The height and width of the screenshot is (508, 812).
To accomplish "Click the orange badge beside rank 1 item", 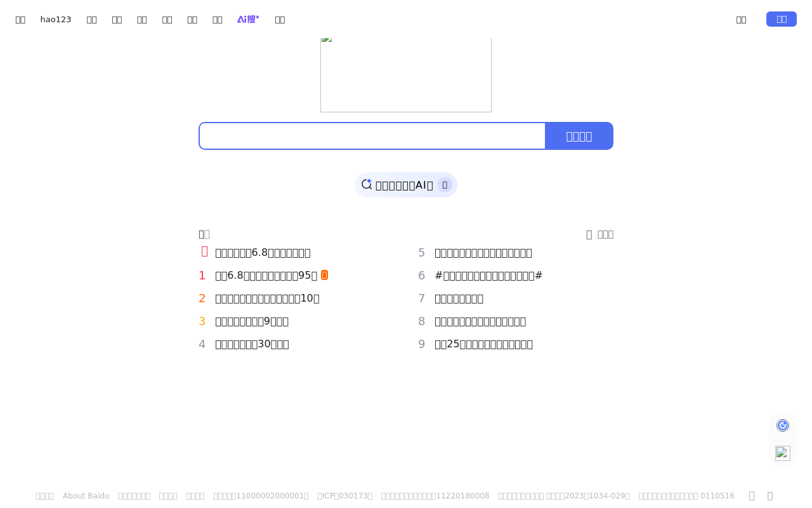I will 324,275.
